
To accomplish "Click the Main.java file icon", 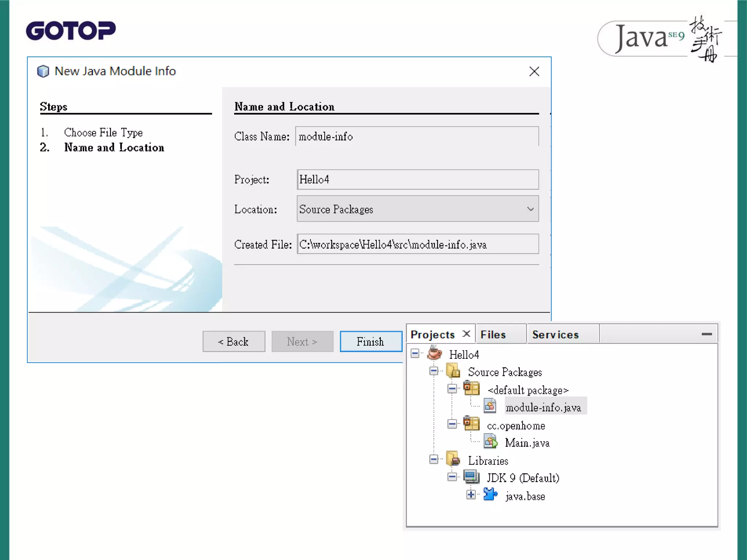I will click(491, 442).
